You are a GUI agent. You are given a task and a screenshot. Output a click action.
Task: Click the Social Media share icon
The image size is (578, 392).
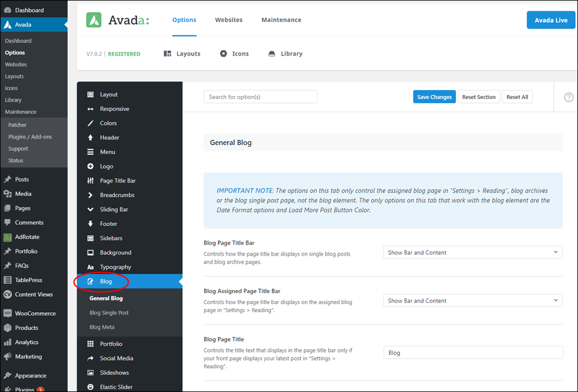coord(90,358)
